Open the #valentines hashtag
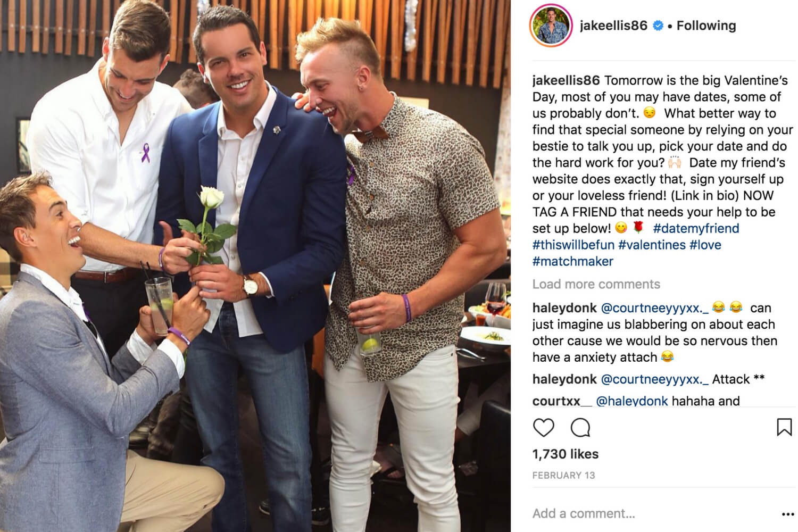Screen dimensions: 798x532 (x=652, y=245)
